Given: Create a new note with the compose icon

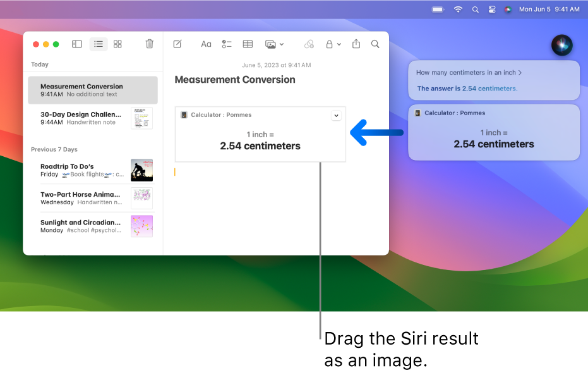Looking at the screenshot, I should pyautogui.click(x=177, y=44).
